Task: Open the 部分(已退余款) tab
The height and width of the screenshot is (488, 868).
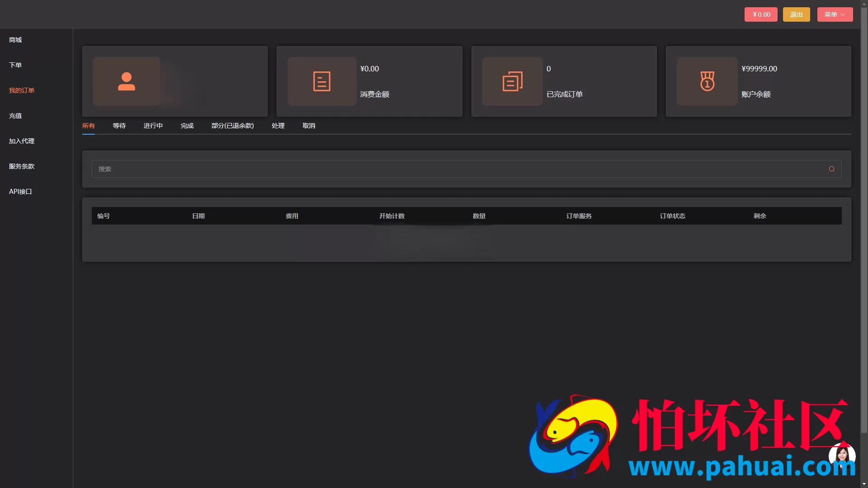Action: pos(232,126)
